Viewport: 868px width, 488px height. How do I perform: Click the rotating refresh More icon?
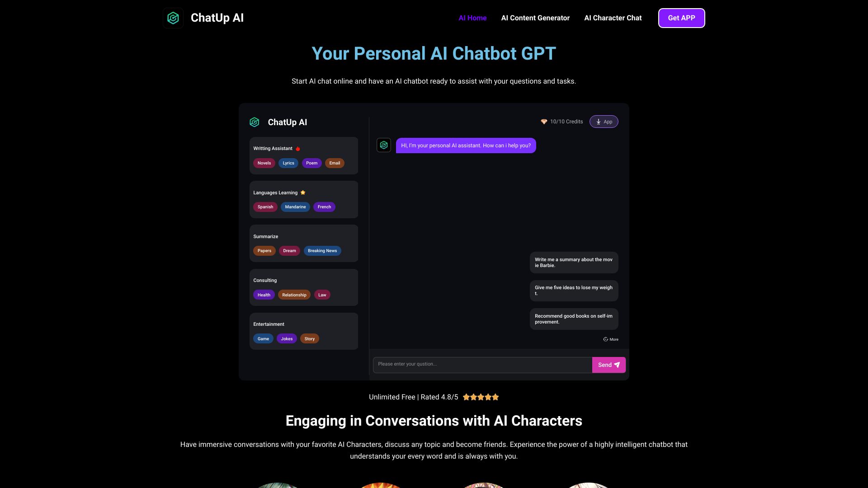pyautogui.click(x=605, y=339)
